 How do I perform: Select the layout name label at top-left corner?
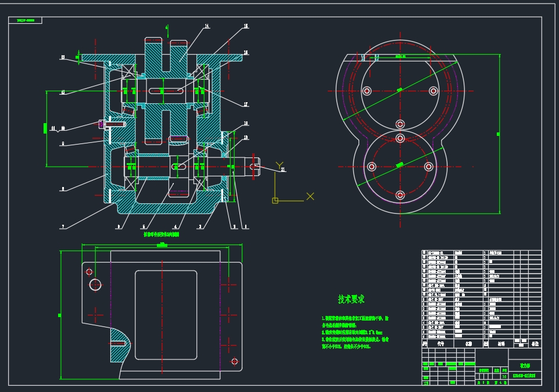click(x=26, y=20)
